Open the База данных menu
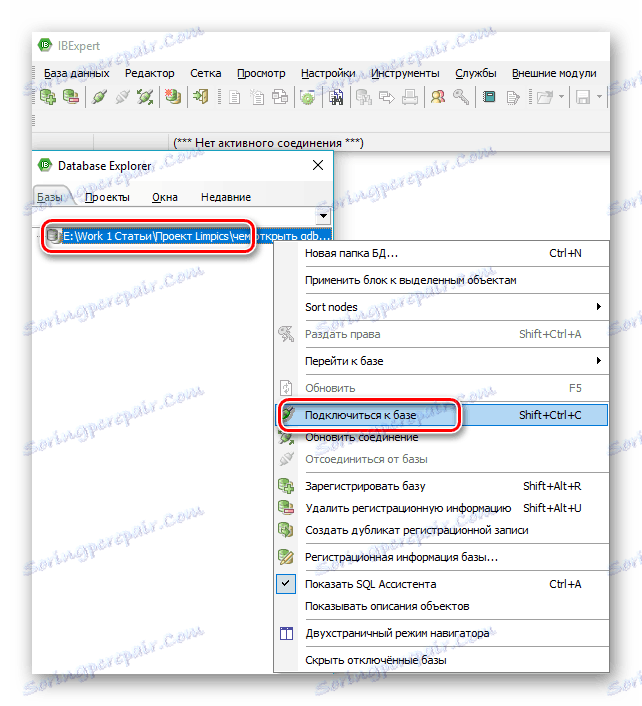 click(77, 73)
